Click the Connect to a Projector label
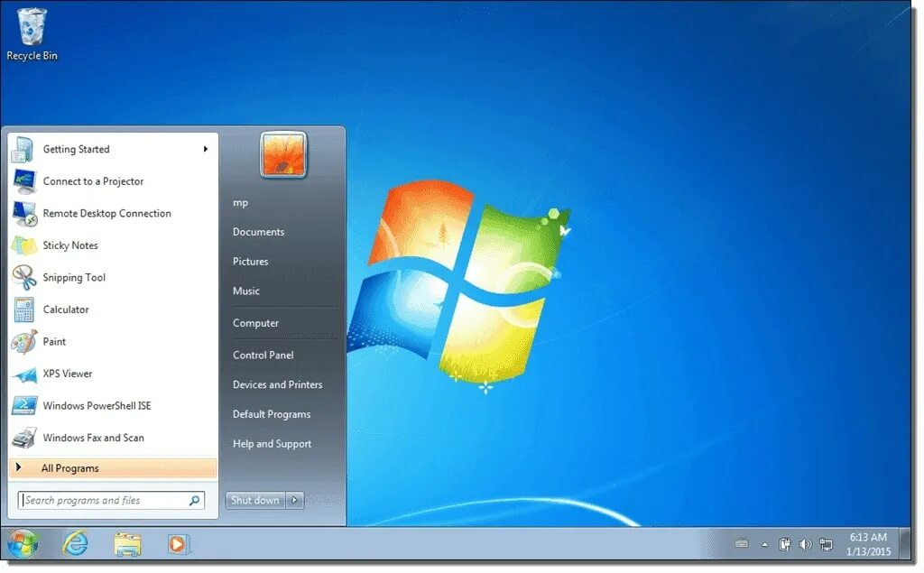 pos(93,181)
